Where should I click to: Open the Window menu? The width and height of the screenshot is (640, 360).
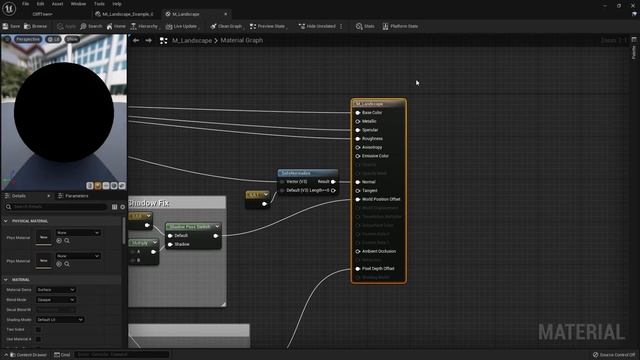point(78,4)
